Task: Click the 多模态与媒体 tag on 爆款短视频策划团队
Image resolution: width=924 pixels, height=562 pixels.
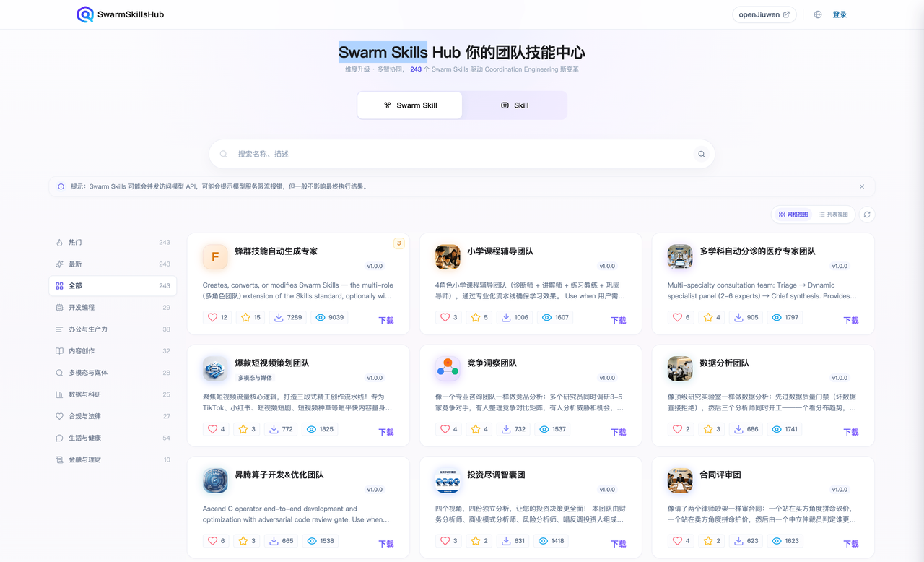Action: pos(256,378)
